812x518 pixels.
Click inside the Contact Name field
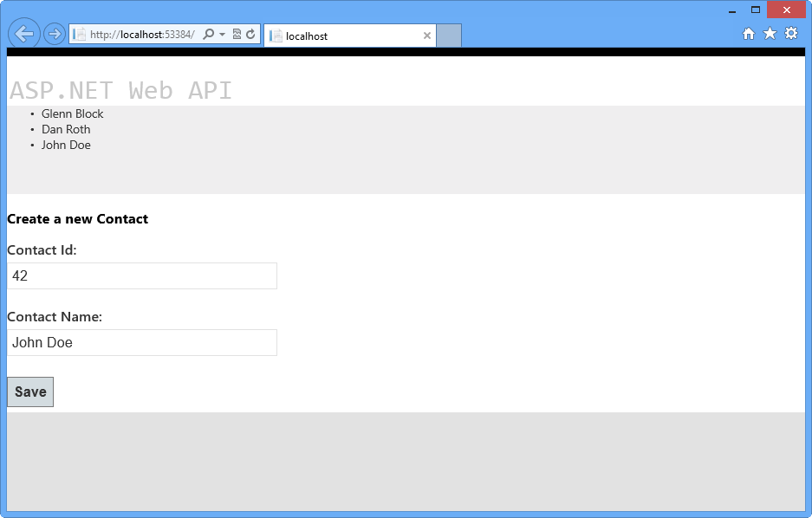click(139, 342)
